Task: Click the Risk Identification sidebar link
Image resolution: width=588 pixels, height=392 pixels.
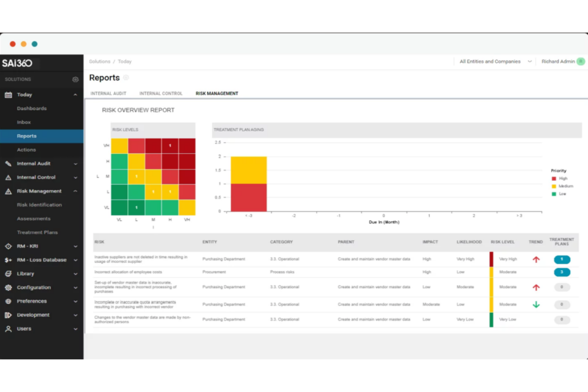Action: click(x=39, y=205)
